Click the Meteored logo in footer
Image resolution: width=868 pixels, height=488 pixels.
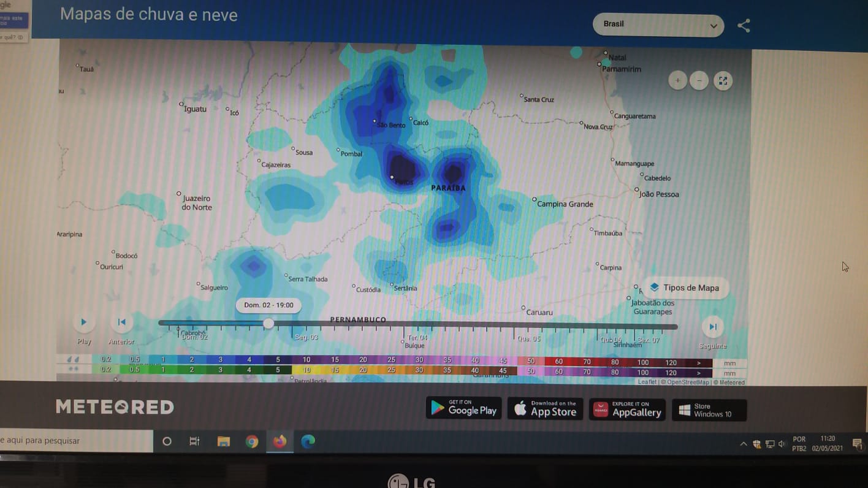tap(115, 406)
